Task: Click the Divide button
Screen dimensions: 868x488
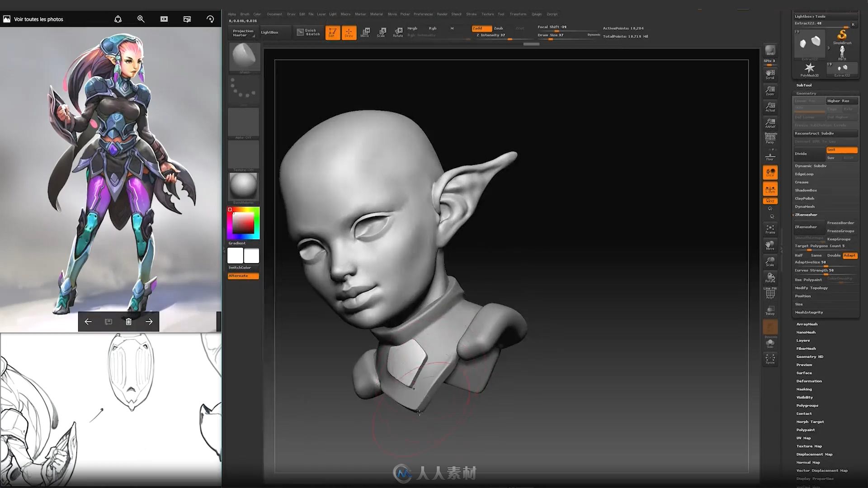Action: (x=809, y=154)
